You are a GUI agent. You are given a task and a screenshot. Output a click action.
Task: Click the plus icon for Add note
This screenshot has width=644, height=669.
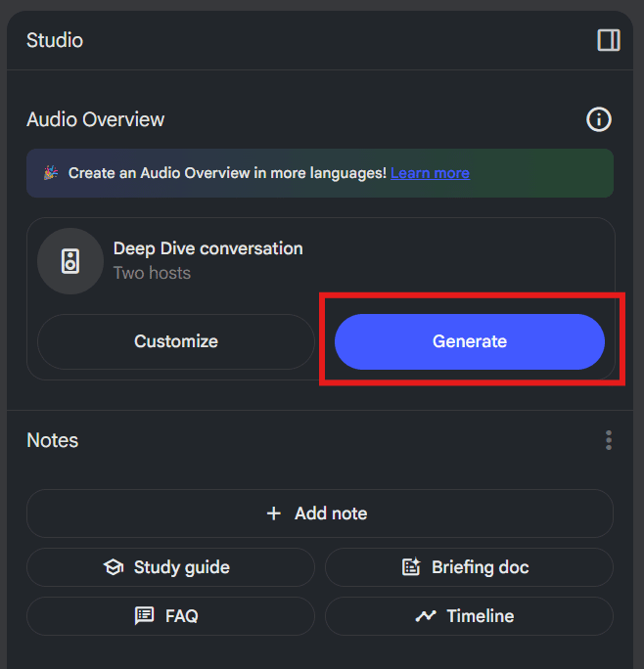pyautogui.click(x=274, y=513)
